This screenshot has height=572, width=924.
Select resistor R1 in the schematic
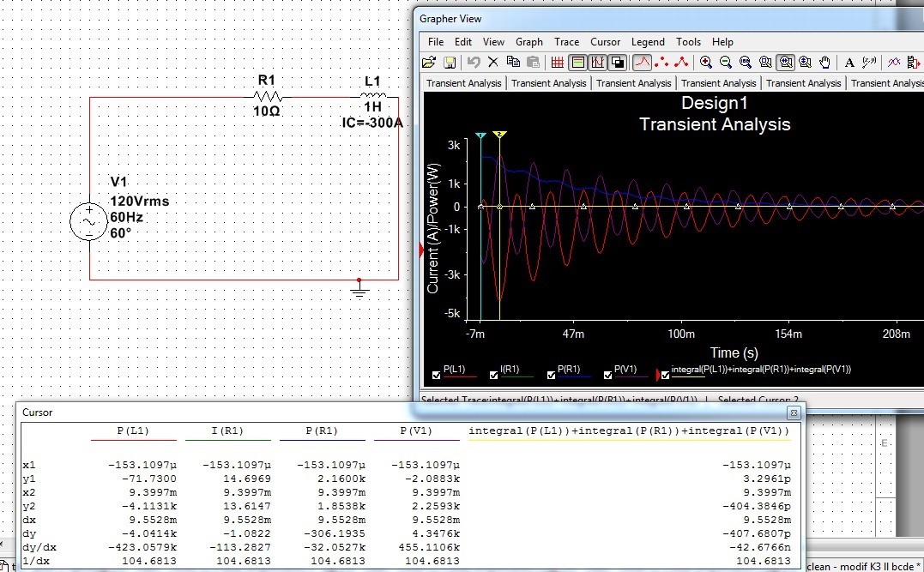268,97
